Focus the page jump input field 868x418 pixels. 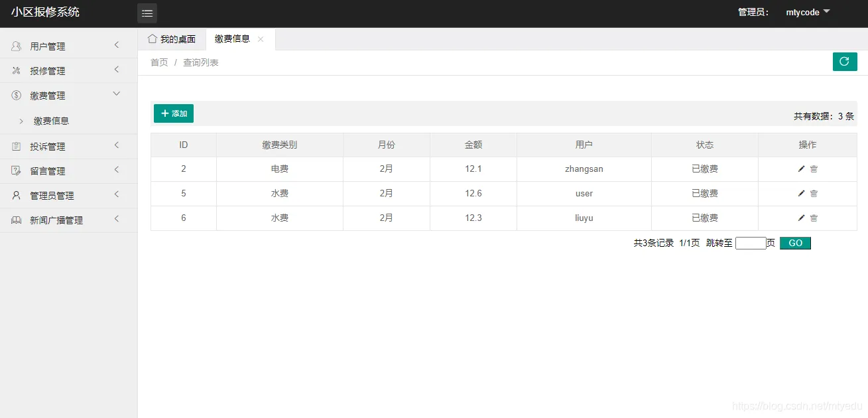pyautogui.click(x=751, y=244)
